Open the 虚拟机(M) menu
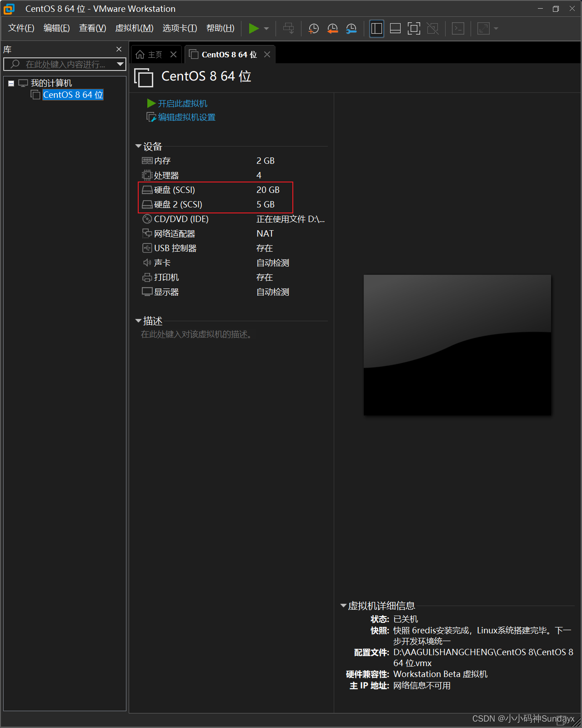This screenshot has width=582, height=728. point(135,28)
